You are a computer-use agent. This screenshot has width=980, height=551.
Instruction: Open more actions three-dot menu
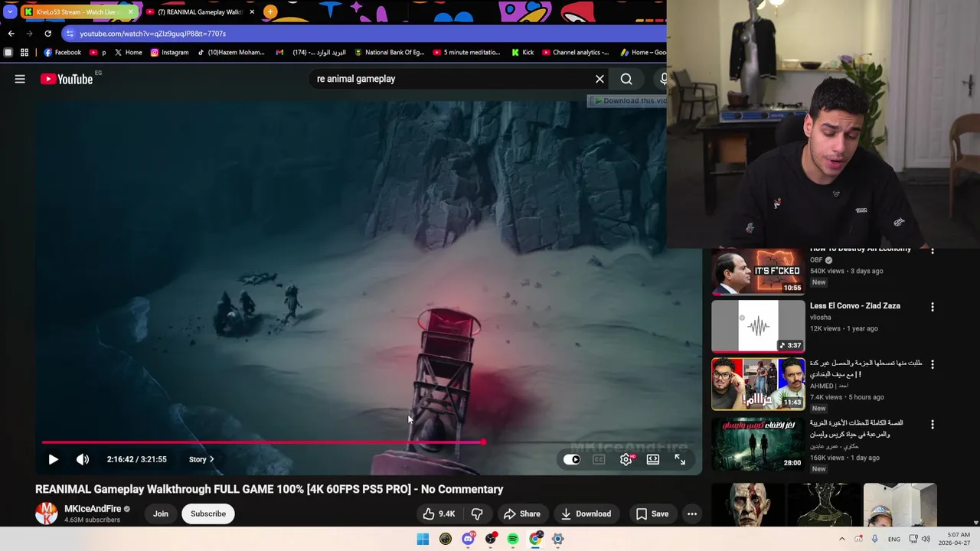coord(692,514)
